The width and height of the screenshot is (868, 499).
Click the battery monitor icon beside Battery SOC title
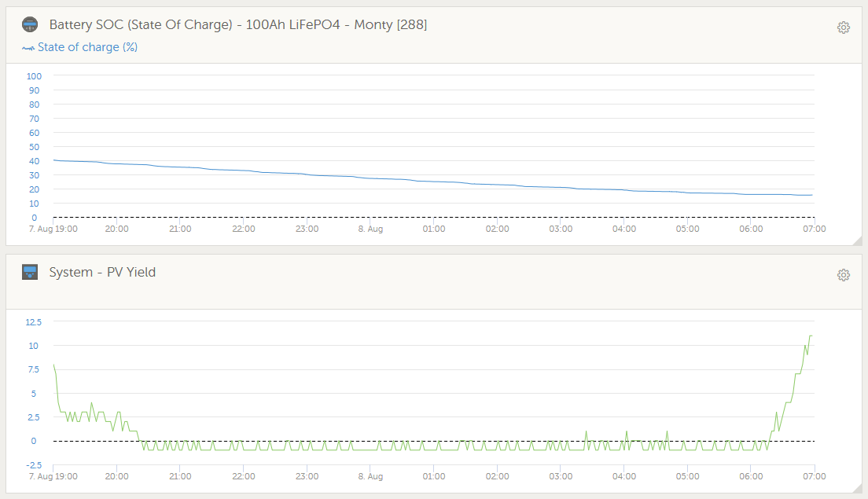point(30,25)
